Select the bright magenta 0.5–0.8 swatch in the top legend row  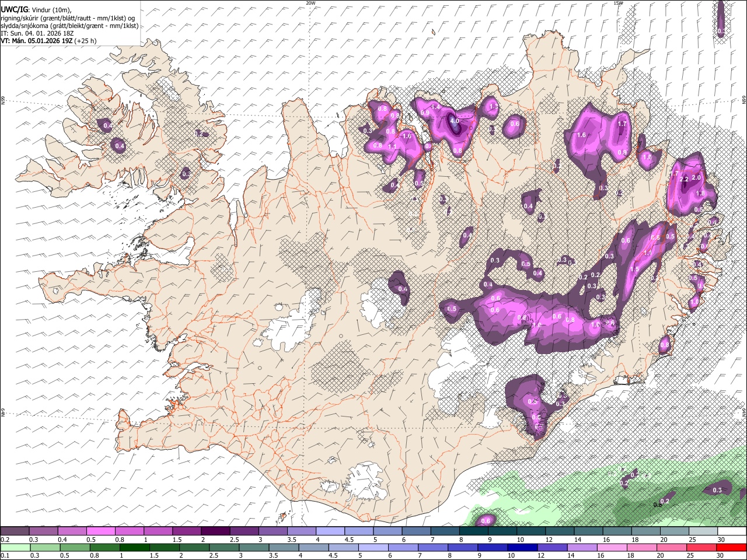coord(100,531)
